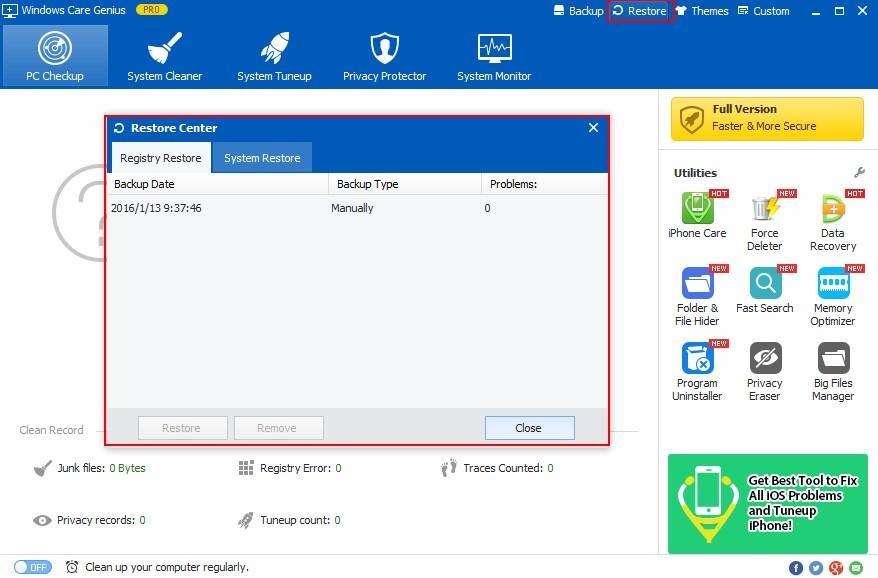Click Close button in Restore Center
878x578 pixels.
click(529, 428)
